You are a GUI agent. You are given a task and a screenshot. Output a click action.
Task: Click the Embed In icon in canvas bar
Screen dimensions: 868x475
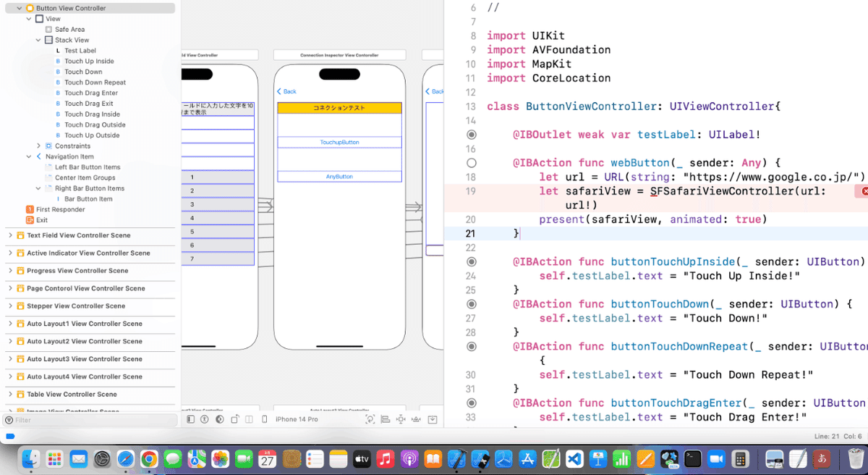433,419
